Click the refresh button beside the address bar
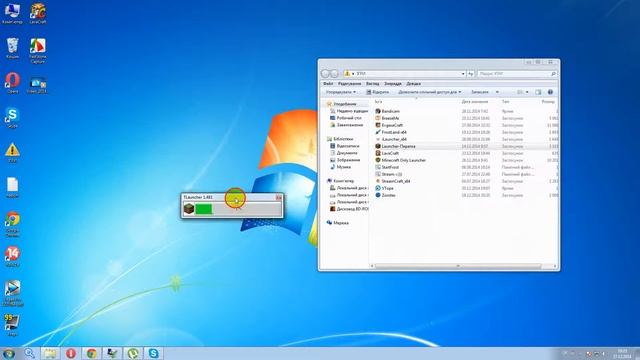 pos(471,73)
